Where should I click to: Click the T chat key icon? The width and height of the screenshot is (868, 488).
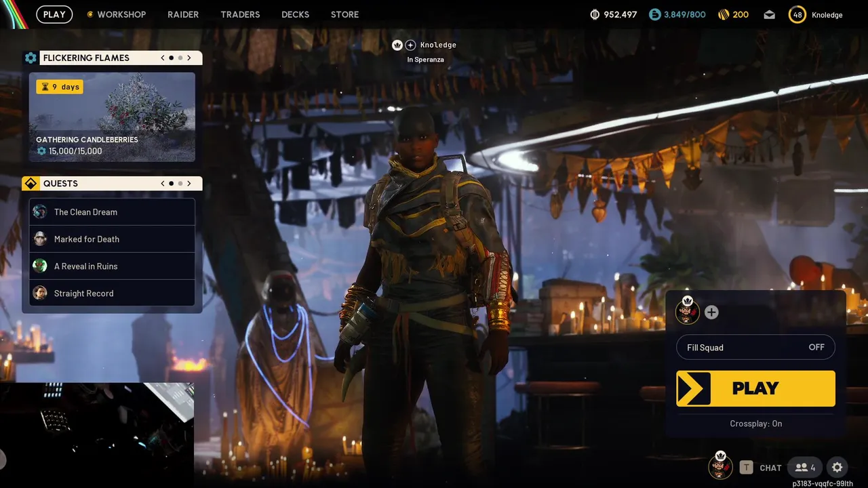746,467
